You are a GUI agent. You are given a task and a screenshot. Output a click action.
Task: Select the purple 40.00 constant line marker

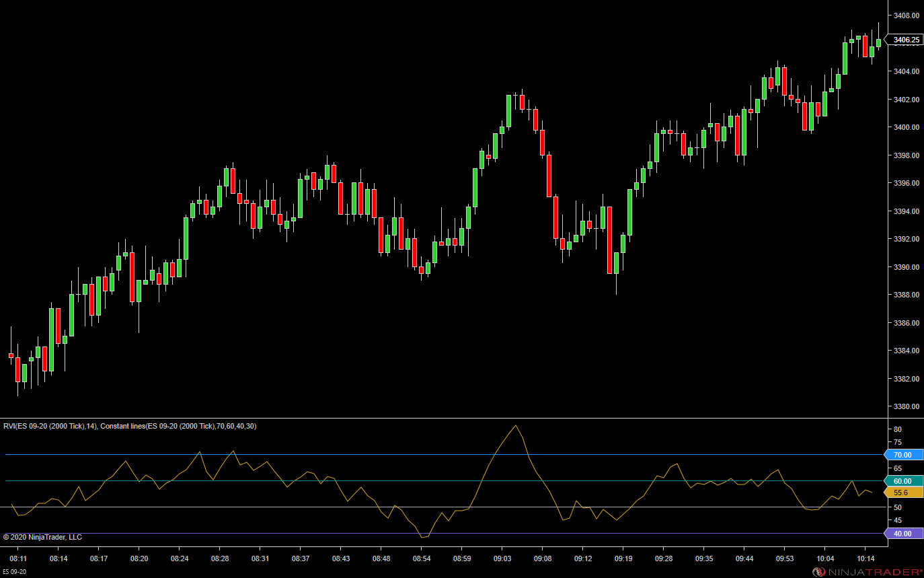902,534
